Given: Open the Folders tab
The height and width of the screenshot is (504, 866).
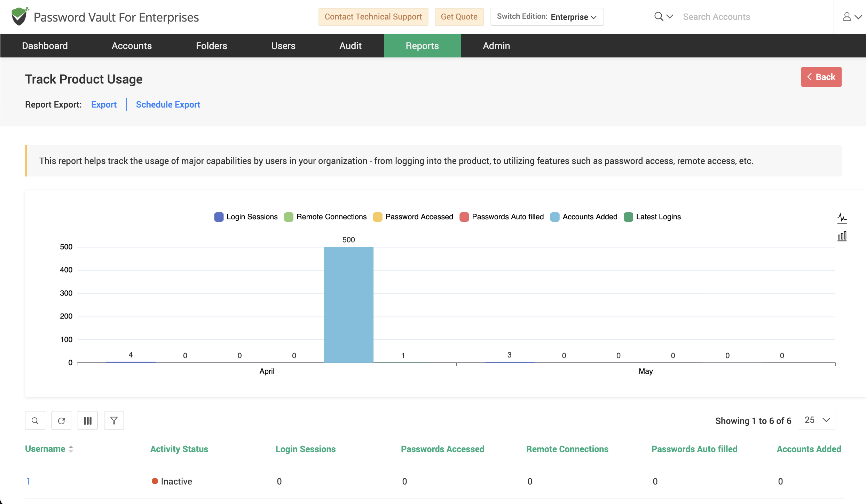Looking at the screenshot, I should [x=211, y=46].
